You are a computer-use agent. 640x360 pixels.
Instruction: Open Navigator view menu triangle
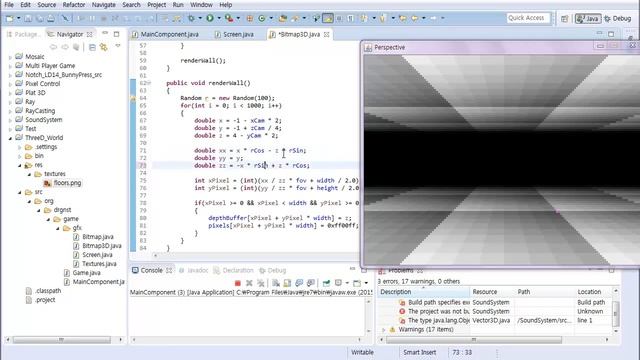coord(118,46)
